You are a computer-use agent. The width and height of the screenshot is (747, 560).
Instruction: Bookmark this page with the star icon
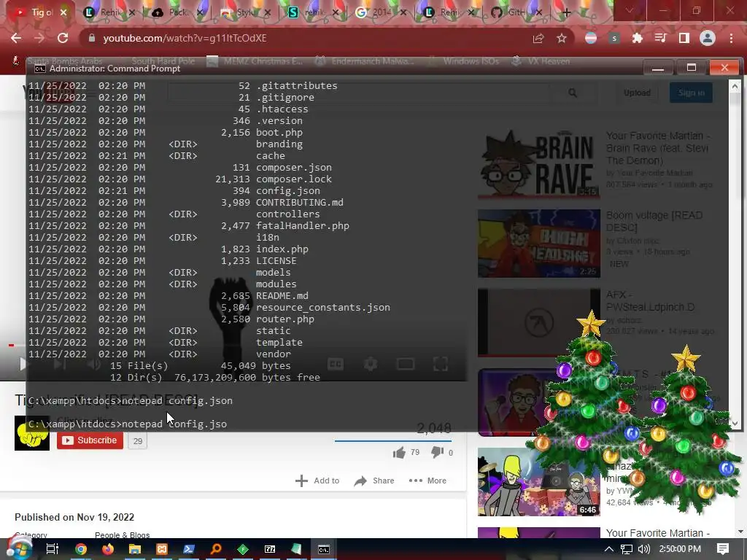562,38
